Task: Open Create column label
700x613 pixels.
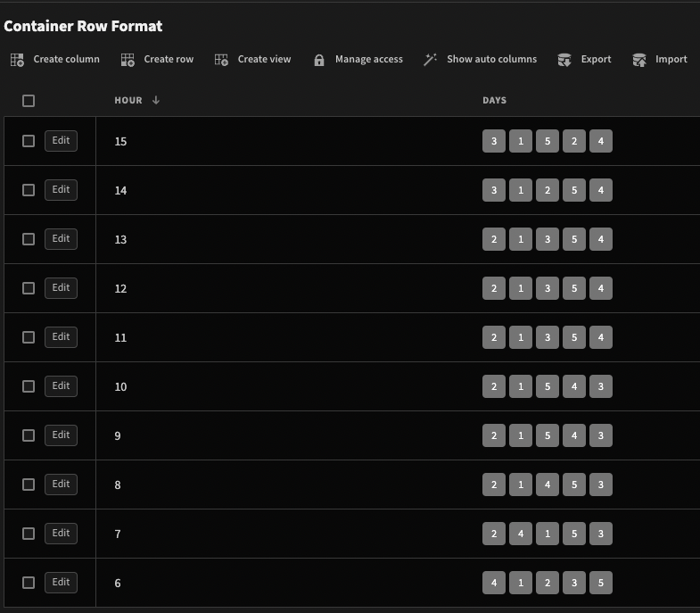Action: (67, 59)
